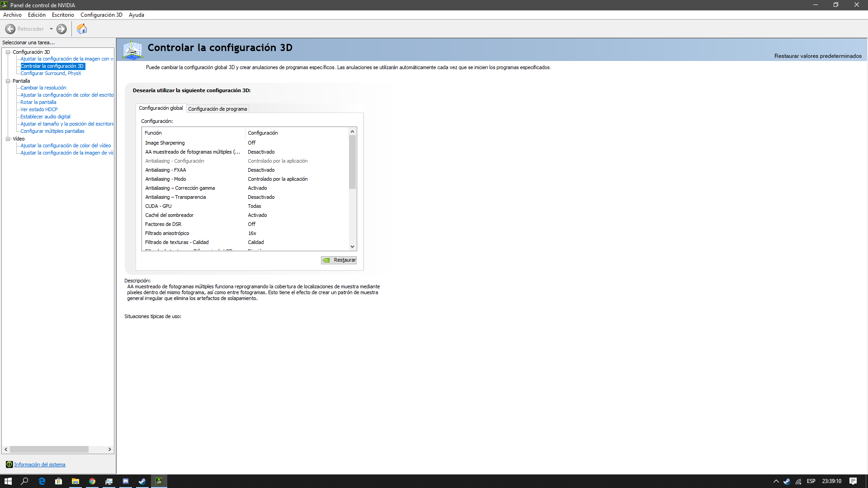Image resolution: width=868 pixels, height=488 pixels.
Task: Click the Back arrow navigation icon
Action: [10, 29]
